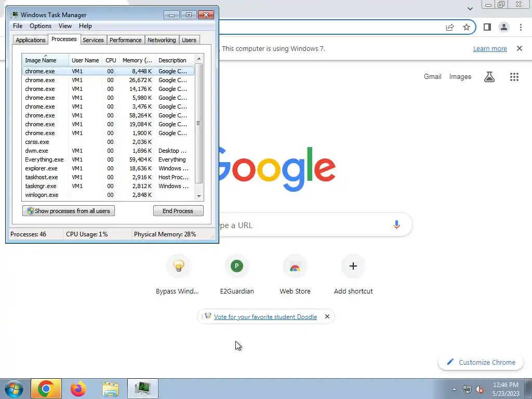
Task: Open Task Manager File menu
Action: pyautogui.click(x=18, y=26)
